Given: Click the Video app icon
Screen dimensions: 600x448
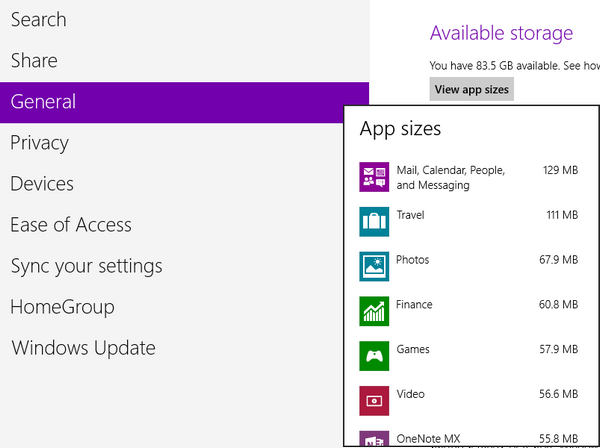Looking at the screenshot, I should point(374,401).
